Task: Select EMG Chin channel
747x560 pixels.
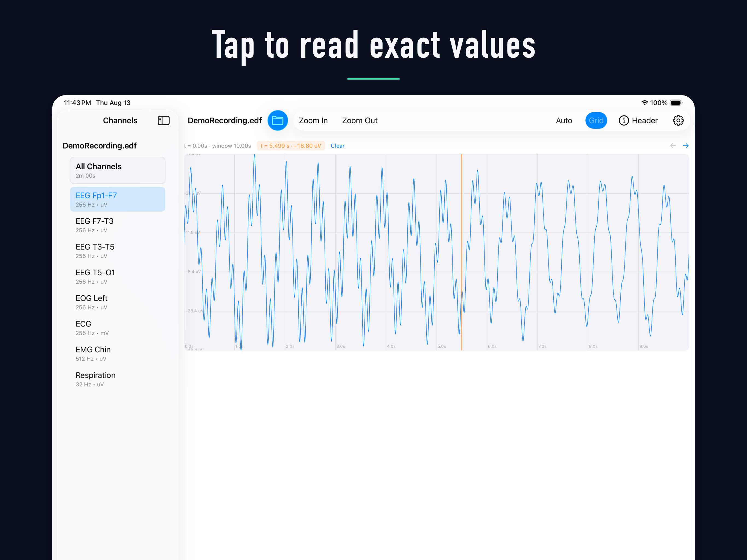Action: coord(118,353)
